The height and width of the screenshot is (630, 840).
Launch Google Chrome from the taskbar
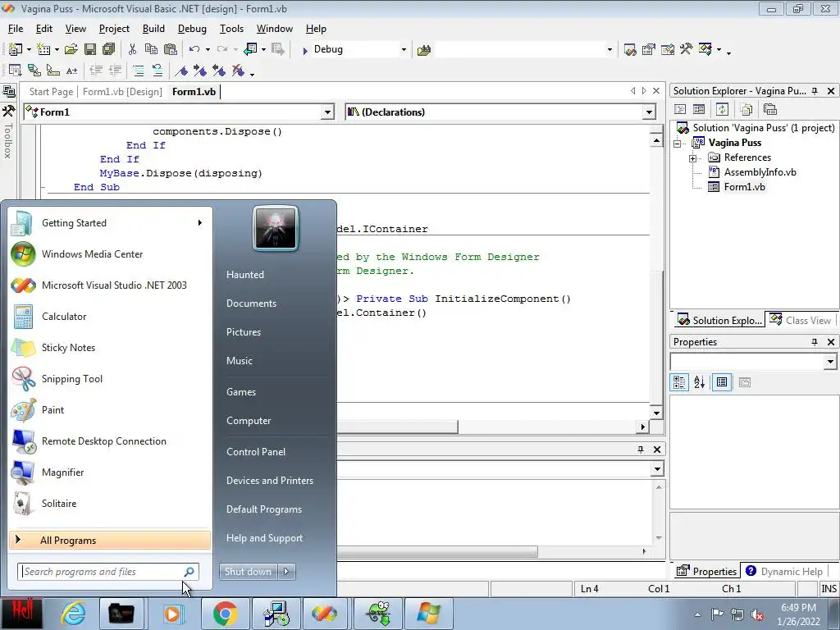click(225, 614)
